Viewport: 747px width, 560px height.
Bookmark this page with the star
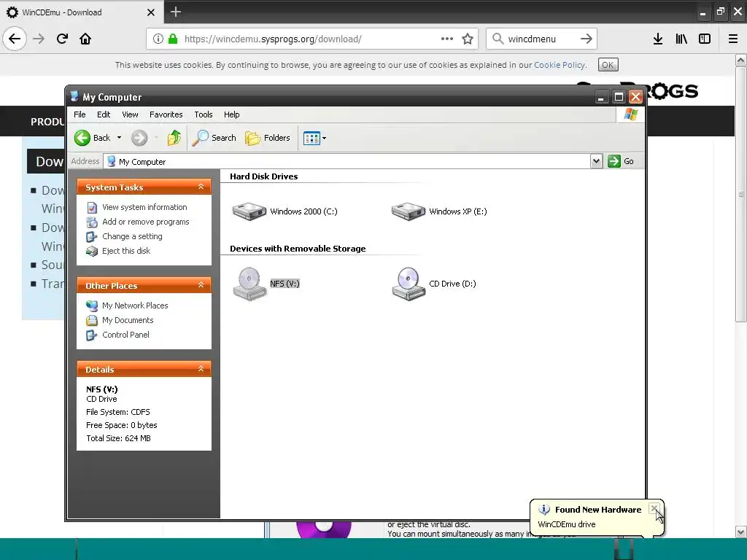(468, 39)
